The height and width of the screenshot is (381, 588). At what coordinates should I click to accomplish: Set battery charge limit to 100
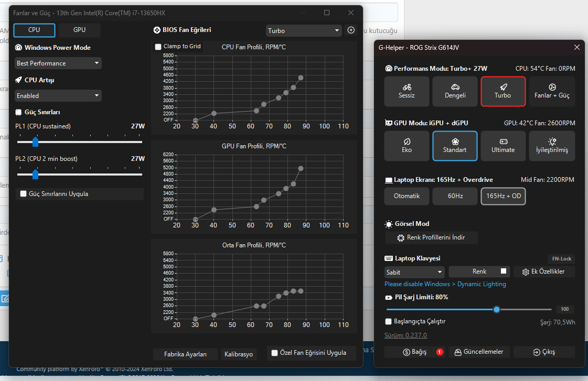pos(564,309)
